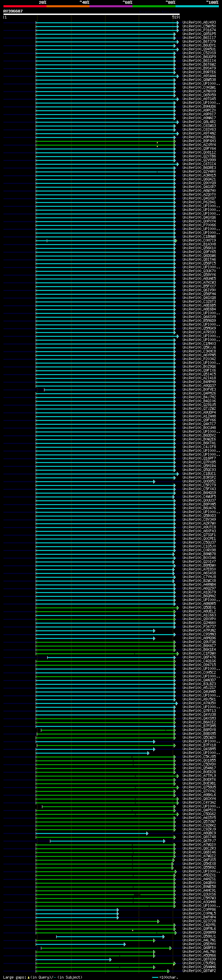Click the orange ~40% identity legend segment

[x=68, y=6]
